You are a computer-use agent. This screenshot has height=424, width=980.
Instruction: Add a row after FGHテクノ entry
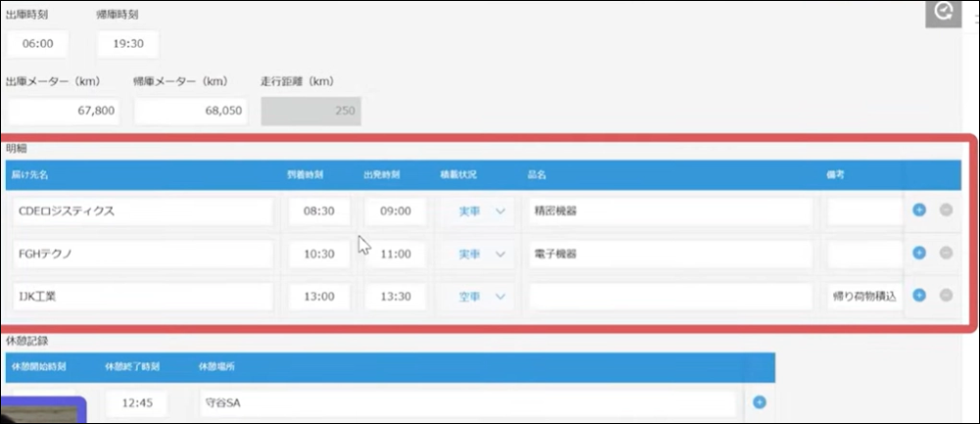[x=918, y=253]
